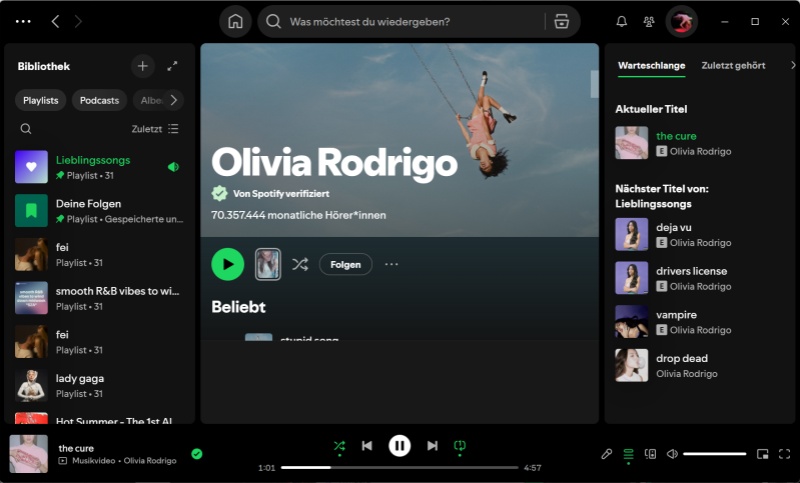
Task: Go back with the left arrow
Action: pos(55,21)
